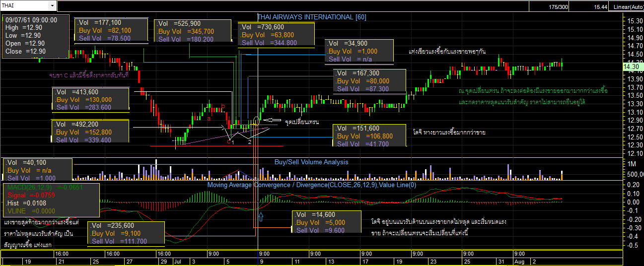Click the Buy/Sell Volume Analysis pane title

point(311,162)
